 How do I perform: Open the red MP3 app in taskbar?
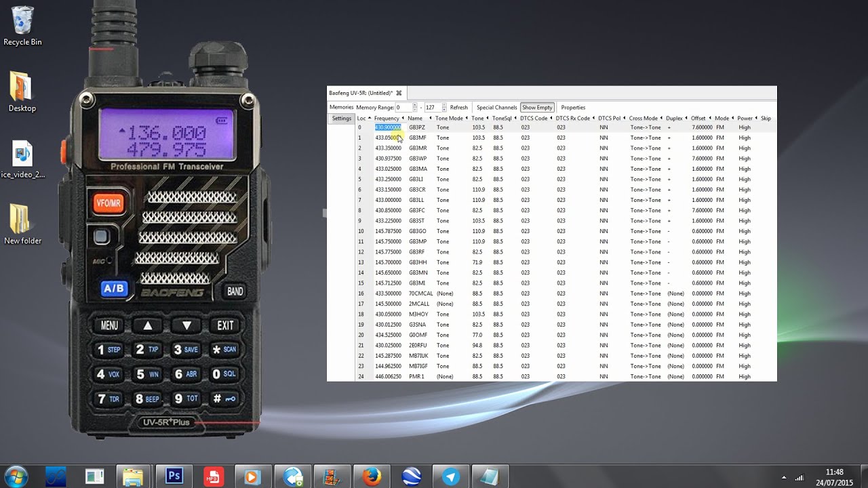click(x=214, y=476)
